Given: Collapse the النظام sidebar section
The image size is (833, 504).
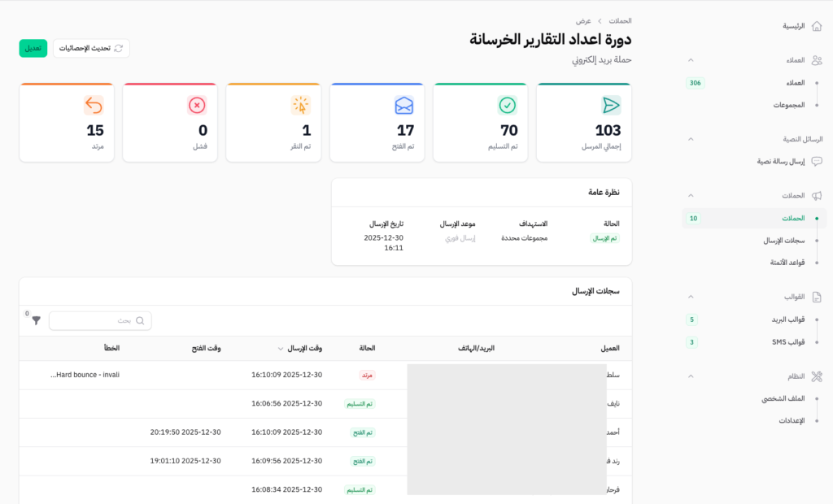Looking at the screenshot, I should 691,376.
